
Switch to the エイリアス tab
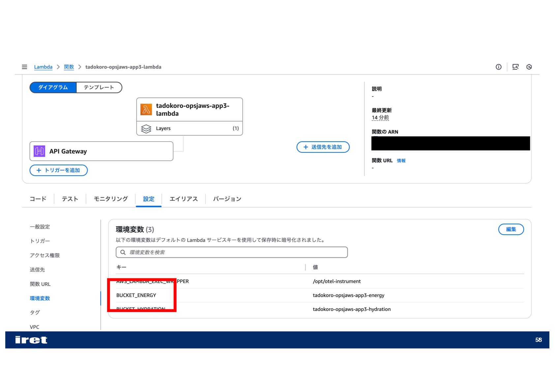[x=184, y=199]
